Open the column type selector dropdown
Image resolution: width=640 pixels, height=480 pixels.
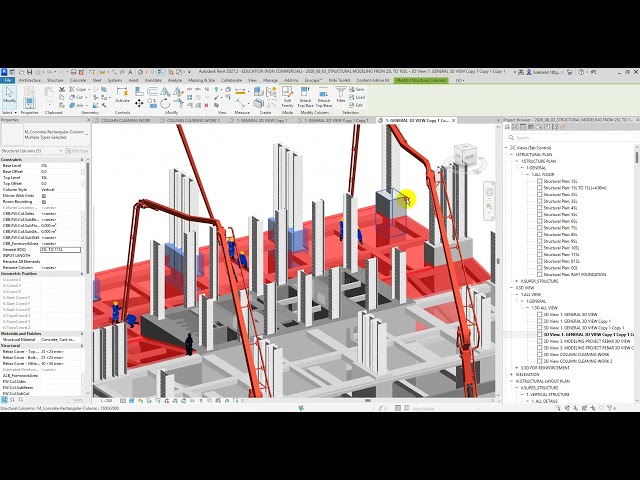(87, 135)
